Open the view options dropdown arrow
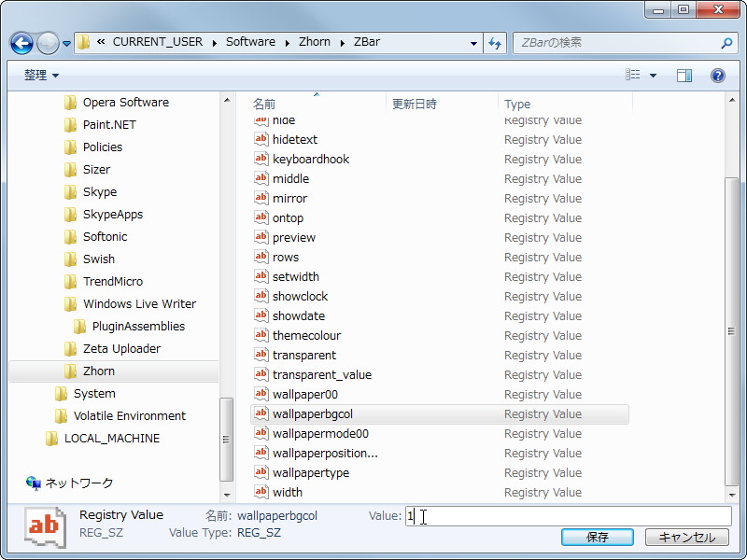Viewport: 747px width, 560px height. [653, 76]
